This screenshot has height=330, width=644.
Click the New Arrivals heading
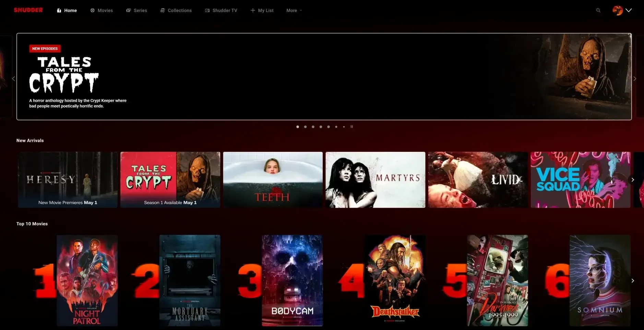30,140
